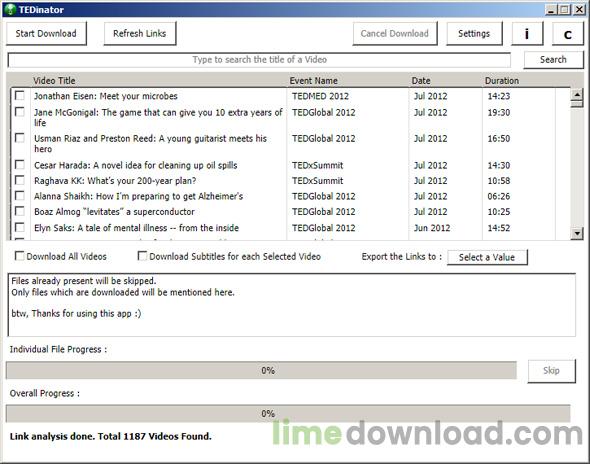Select 'TEDMED 2012' event cell
590x464 pixels.
[x=321, y=96]
